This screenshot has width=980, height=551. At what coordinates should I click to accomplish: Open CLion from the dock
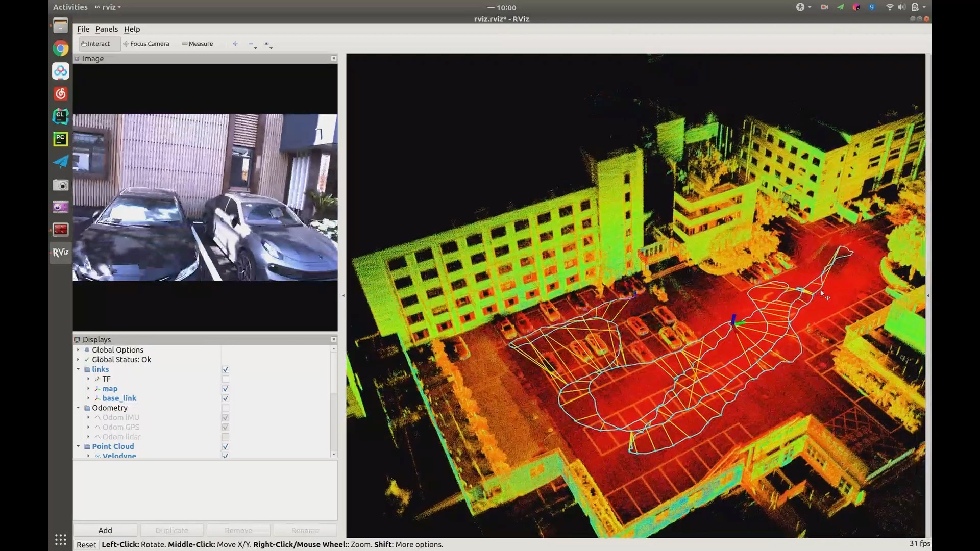[x=61, y=116]
